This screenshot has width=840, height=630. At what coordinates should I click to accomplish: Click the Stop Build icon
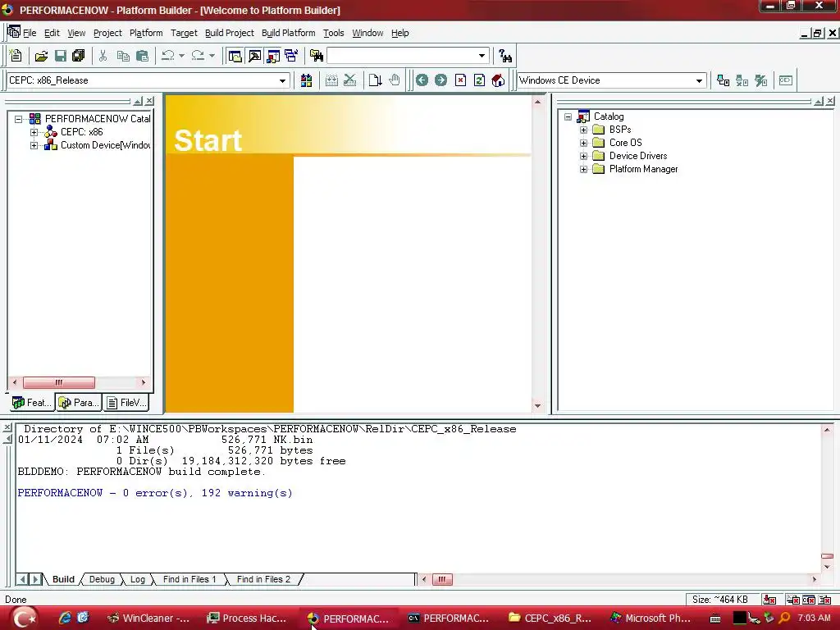349,80
